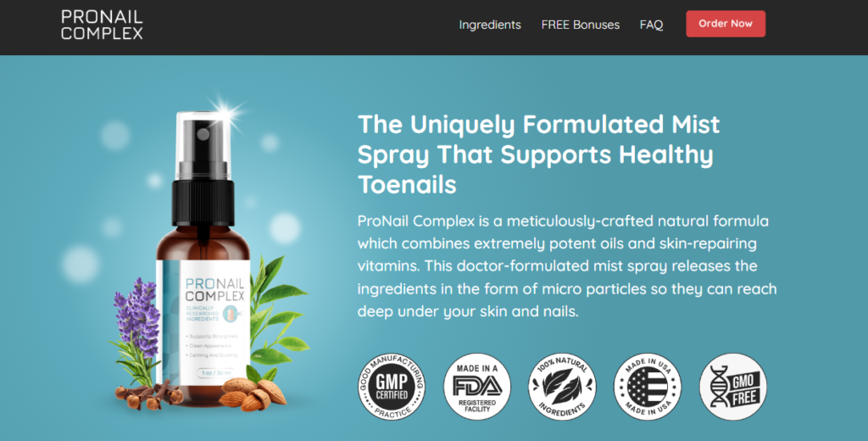Click the ProNail Complex description paragraph
868x441 pixels.
click(x=567, y=266)
